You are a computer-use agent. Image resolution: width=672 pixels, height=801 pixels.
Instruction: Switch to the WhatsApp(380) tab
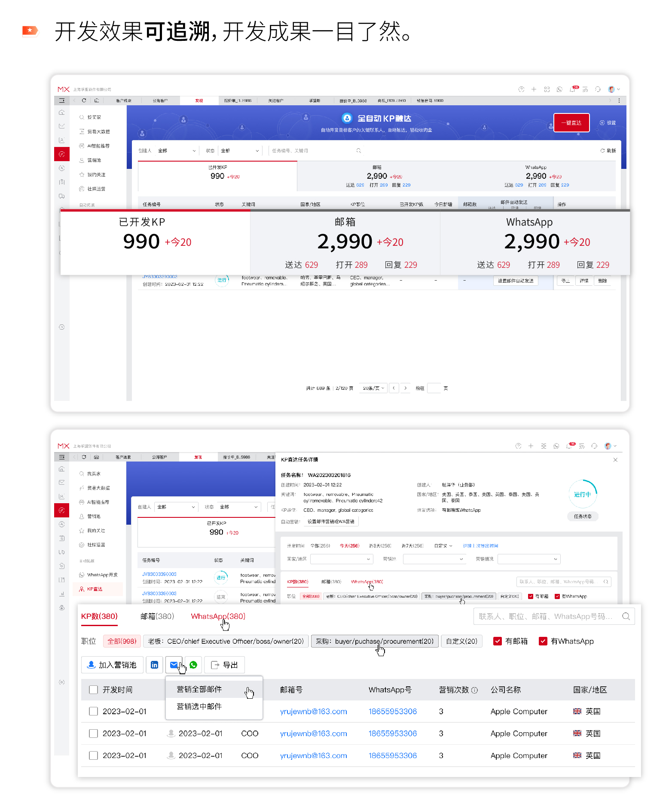pyautogui.click(x=218, y=616)
